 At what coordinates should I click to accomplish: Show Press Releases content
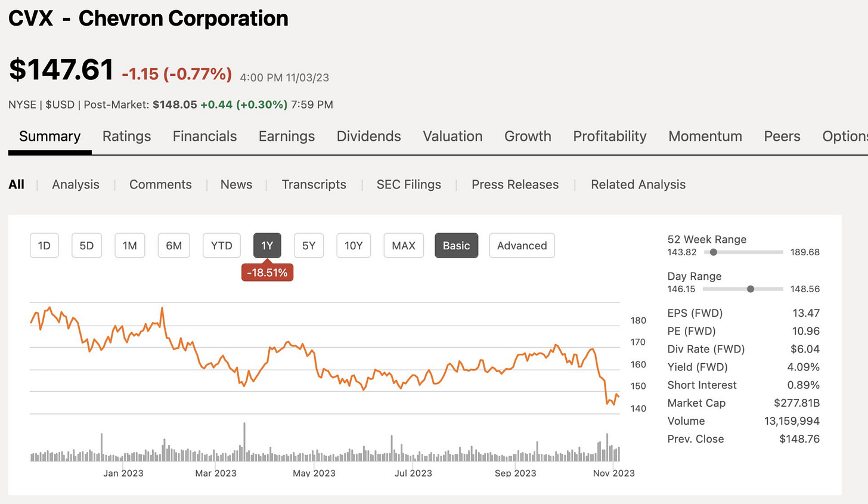(515, 184)
